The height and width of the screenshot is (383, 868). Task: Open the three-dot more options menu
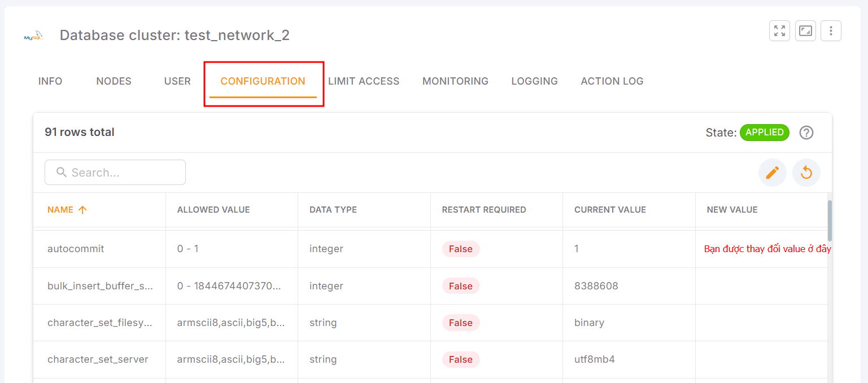click(x=831, y=31)
